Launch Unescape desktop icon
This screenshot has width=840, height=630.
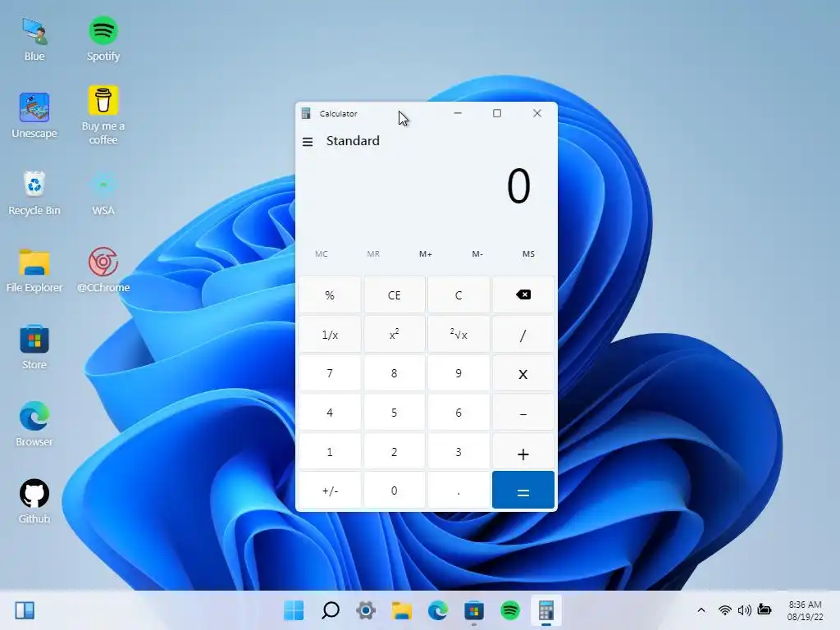click(34, 116)
